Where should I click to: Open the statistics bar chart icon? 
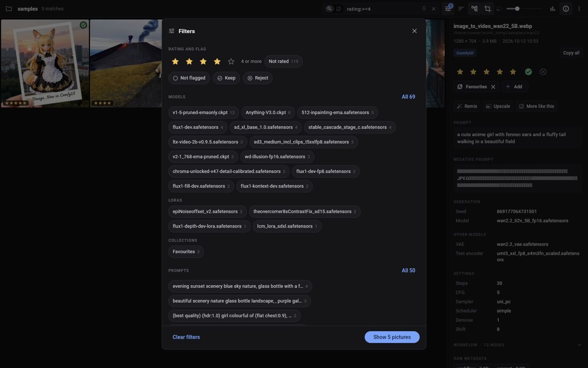(553, 8)
